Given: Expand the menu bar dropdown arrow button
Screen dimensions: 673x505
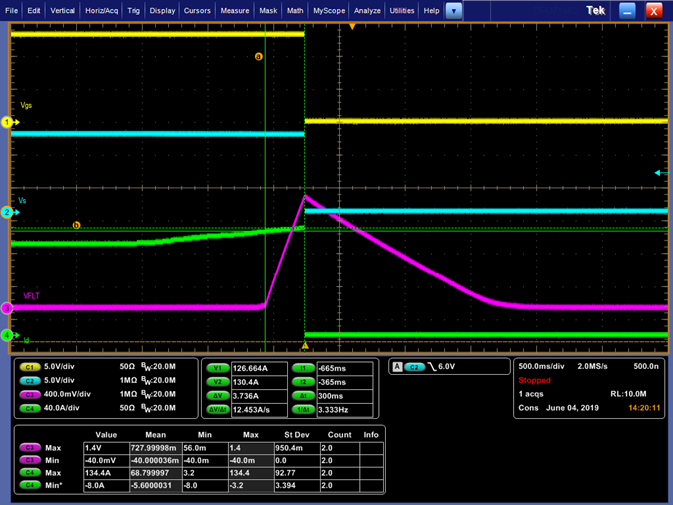Looking at the screenshot, I should (454, 11).
